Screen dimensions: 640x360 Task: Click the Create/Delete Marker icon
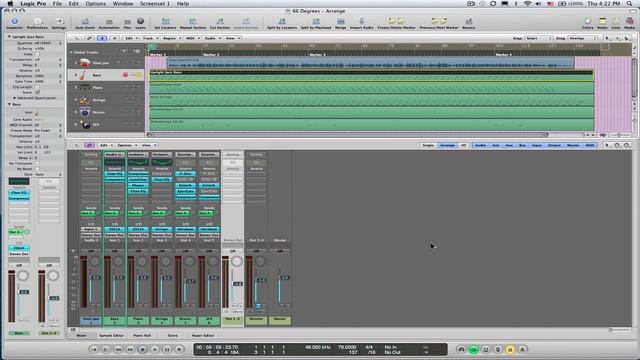pos(396,21)
